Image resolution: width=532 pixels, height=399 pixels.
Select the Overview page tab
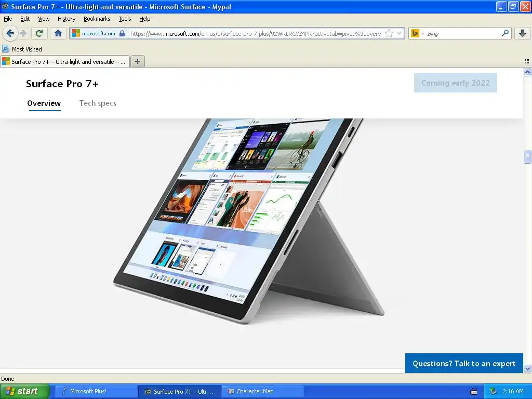click(44, 103)
